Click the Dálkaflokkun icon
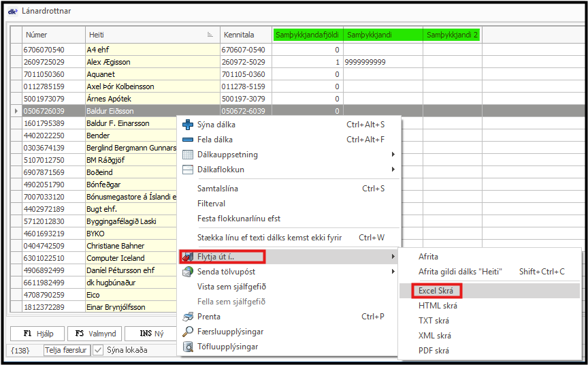The width and height of the screenshot is (588, 365). [189, 170]
